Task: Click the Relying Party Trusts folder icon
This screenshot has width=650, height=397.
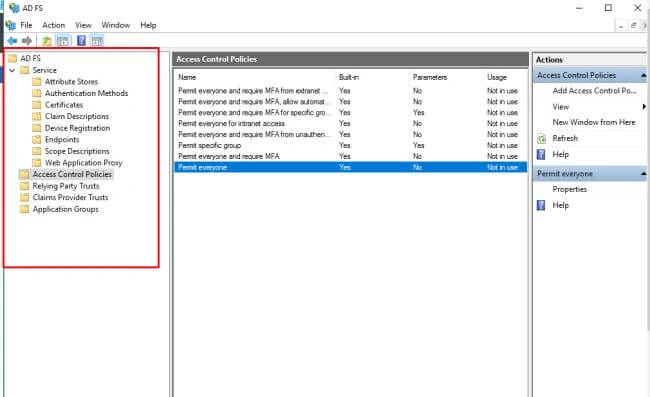Action: coord(24,186)
